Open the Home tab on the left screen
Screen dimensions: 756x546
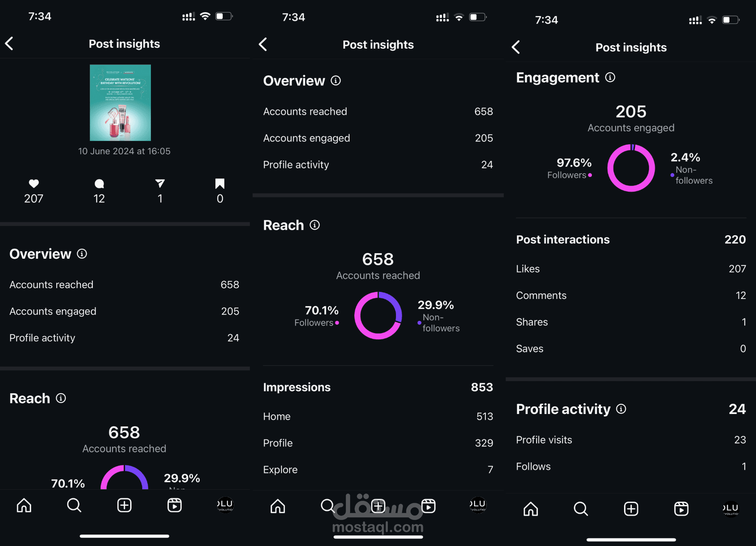click(x=24, y=505)
